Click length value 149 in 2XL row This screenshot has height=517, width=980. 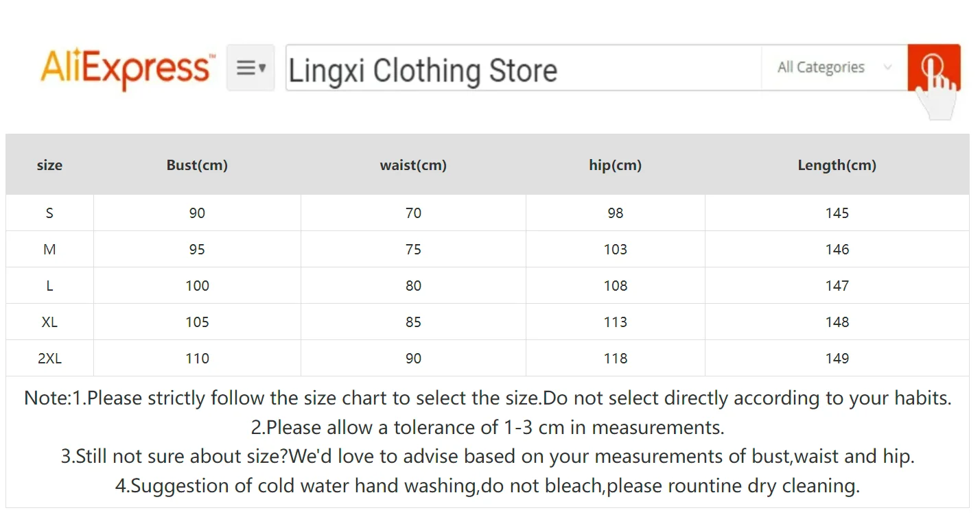tap(837, 359)
